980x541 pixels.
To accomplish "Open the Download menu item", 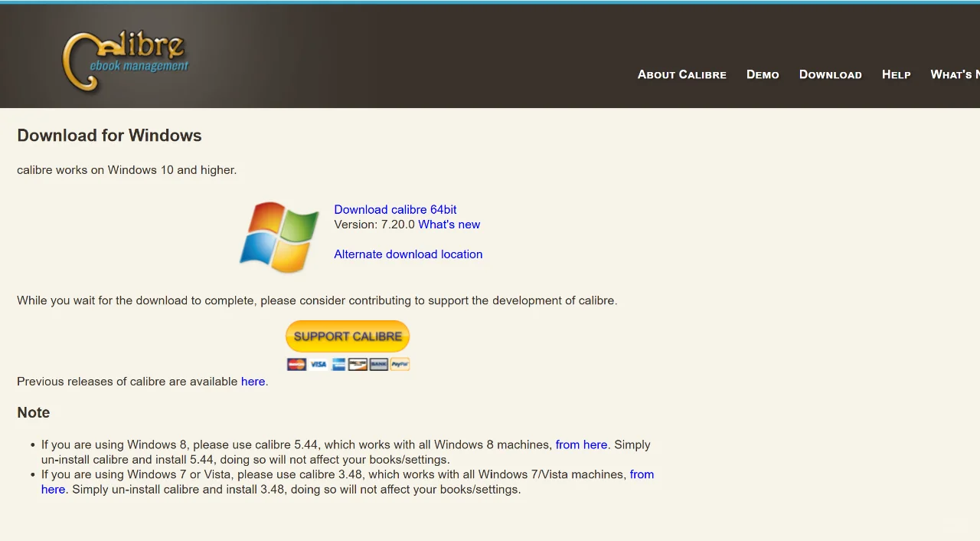I will [x=831, y=74].
